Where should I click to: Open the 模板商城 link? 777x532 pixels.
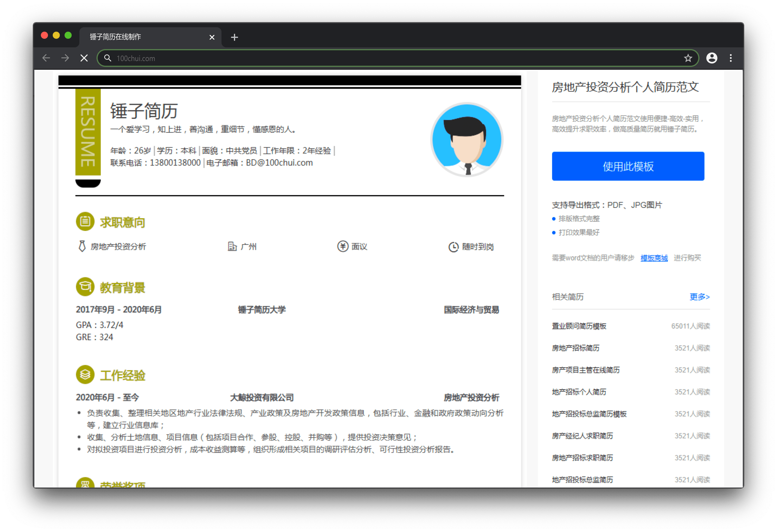[654, 258]
